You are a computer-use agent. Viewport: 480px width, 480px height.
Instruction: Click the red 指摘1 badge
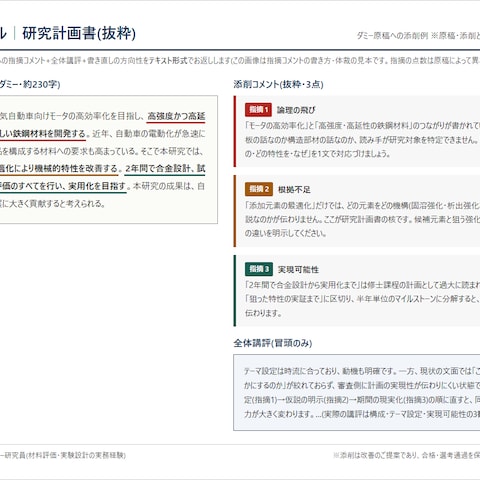click(x=258, y=110)
